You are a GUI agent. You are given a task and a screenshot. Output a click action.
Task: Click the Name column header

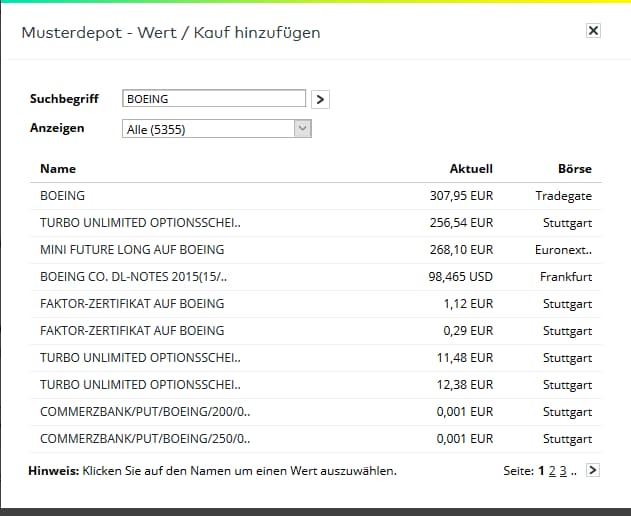tap(58, 169)
